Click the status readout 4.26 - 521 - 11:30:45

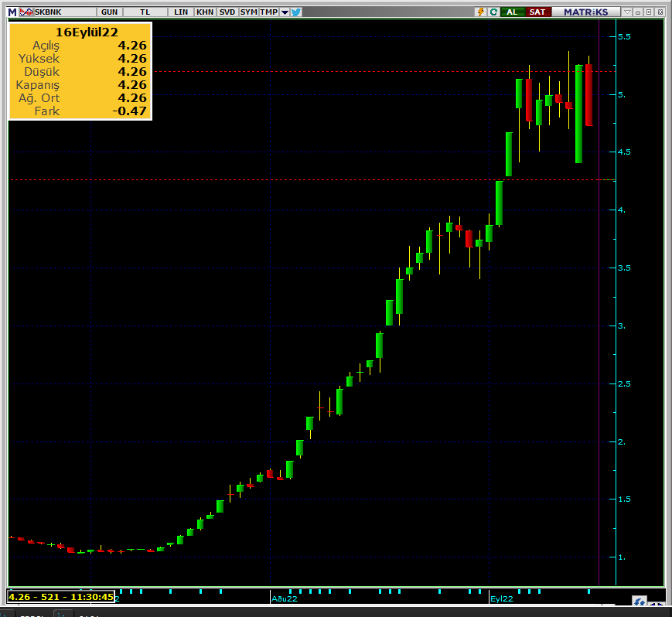coord(61,597)
